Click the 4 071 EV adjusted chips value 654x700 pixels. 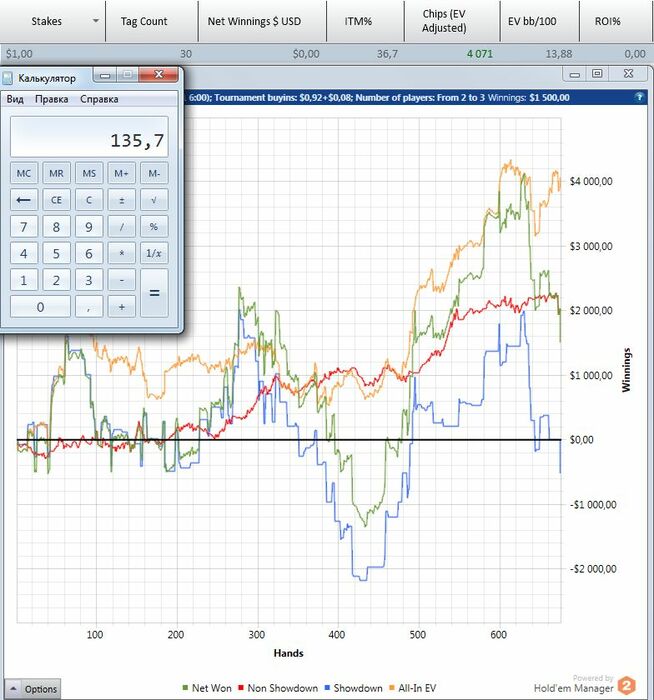click(x=480, y=54)
